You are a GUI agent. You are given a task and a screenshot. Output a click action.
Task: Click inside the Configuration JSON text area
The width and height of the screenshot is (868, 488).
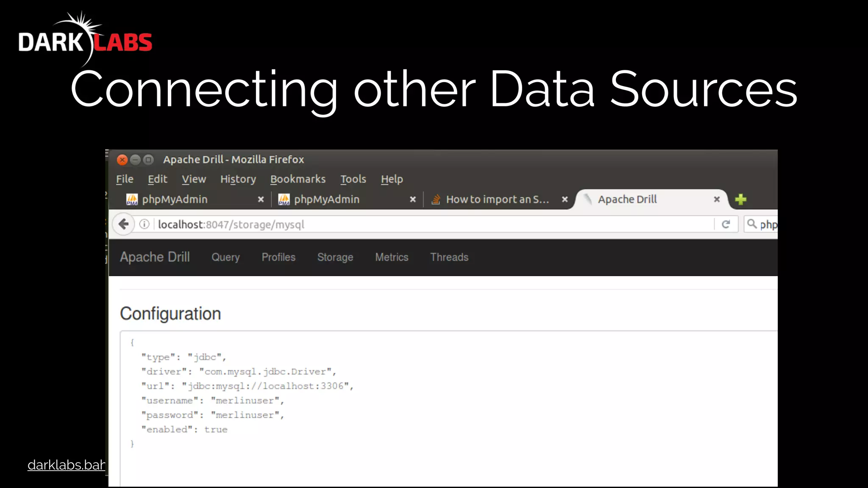pos(449,408)
